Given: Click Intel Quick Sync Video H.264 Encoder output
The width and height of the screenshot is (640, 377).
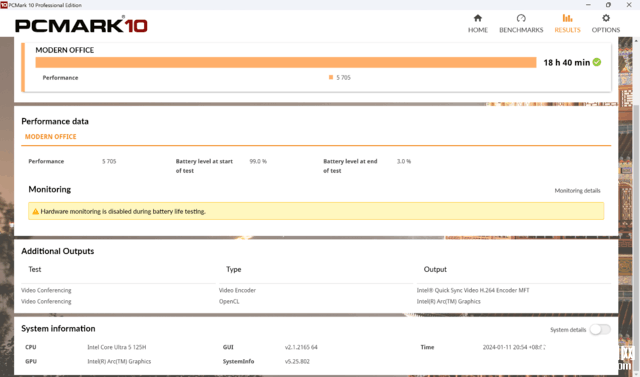Looking at the screenshot, I should coord(473,290).
